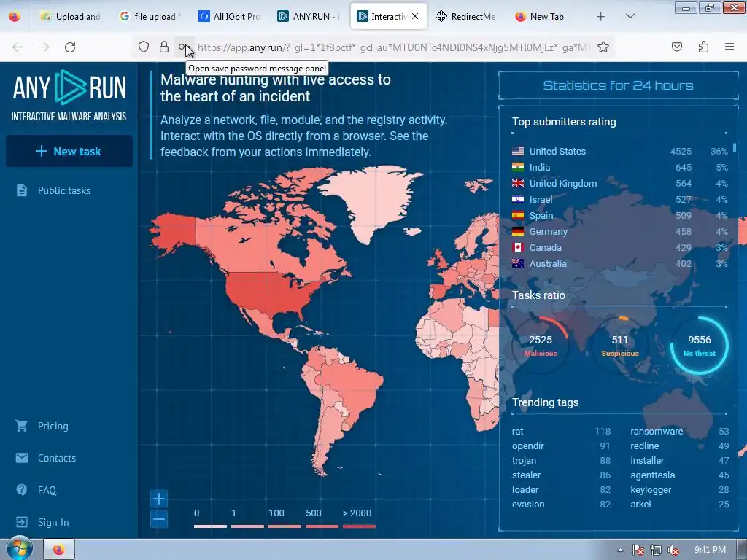Click the back navigation arrow
This screenshot has width=747, height=560.
(18, 47)
